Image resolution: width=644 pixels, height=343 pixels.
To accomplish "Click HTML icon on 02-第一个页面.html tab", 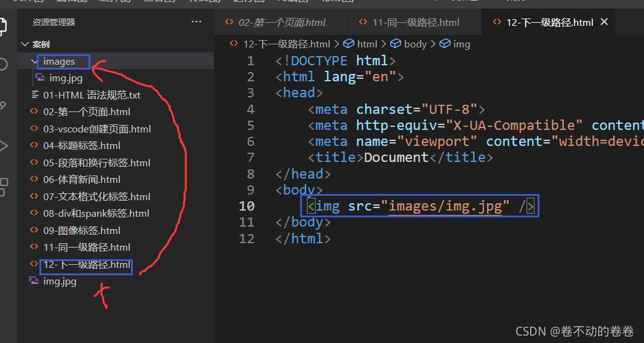I will [x=229, y=22].
